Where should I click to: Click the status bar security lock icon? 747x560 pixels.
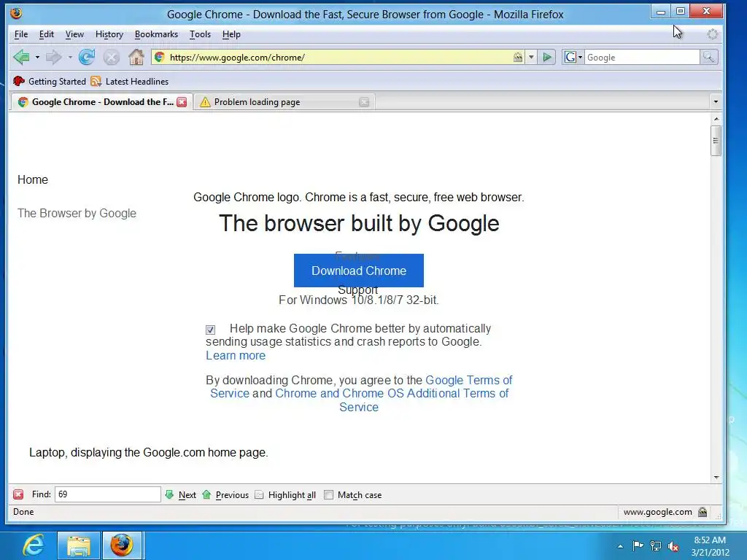pos(703,512)
